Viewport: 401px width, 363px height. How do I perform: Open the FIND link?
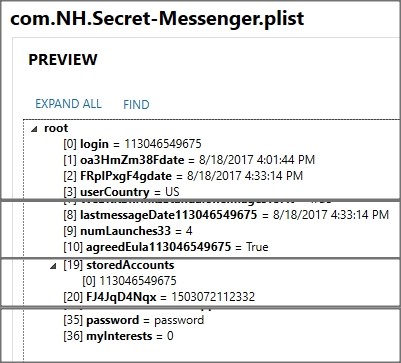136,105
